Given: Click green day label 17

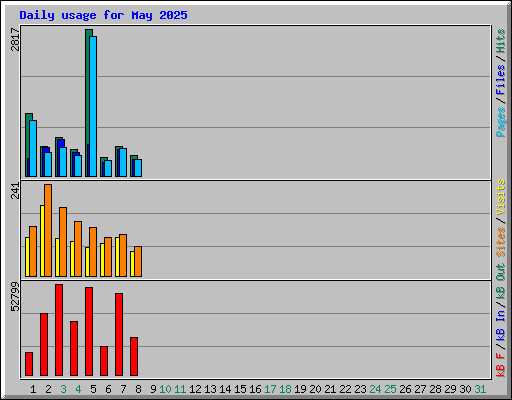Looking at the screenshot, I should (x=270, y=389).
